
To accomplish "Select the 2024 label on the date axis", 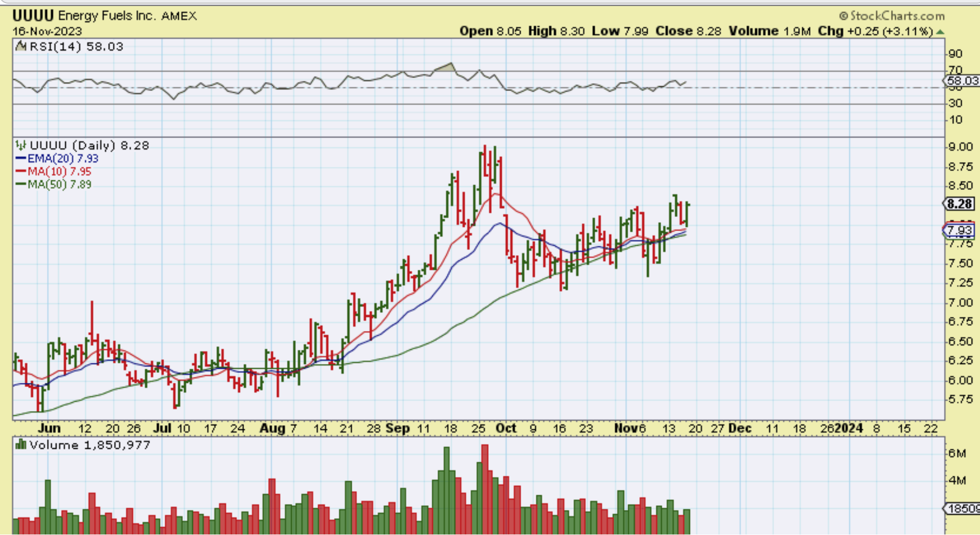I will pos(849,428).
